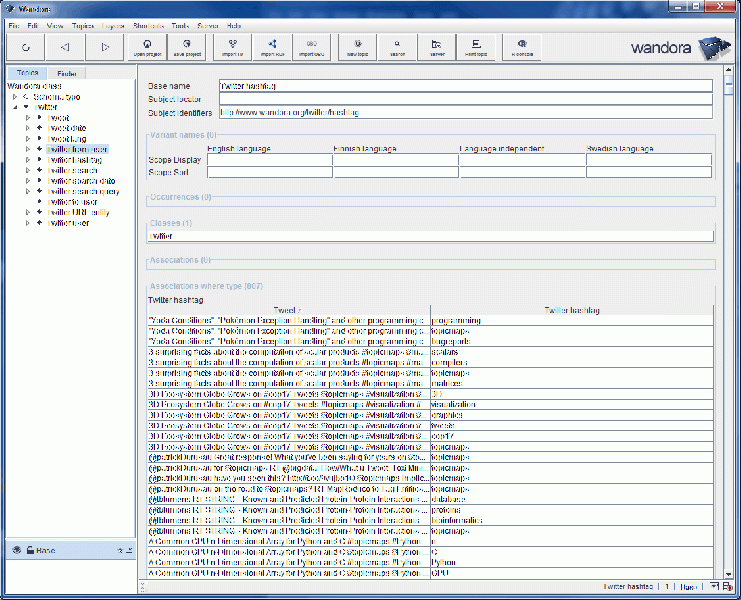The image size is (741, 600).
Task: Click the Tweet column header
Action: coord(288,310)
